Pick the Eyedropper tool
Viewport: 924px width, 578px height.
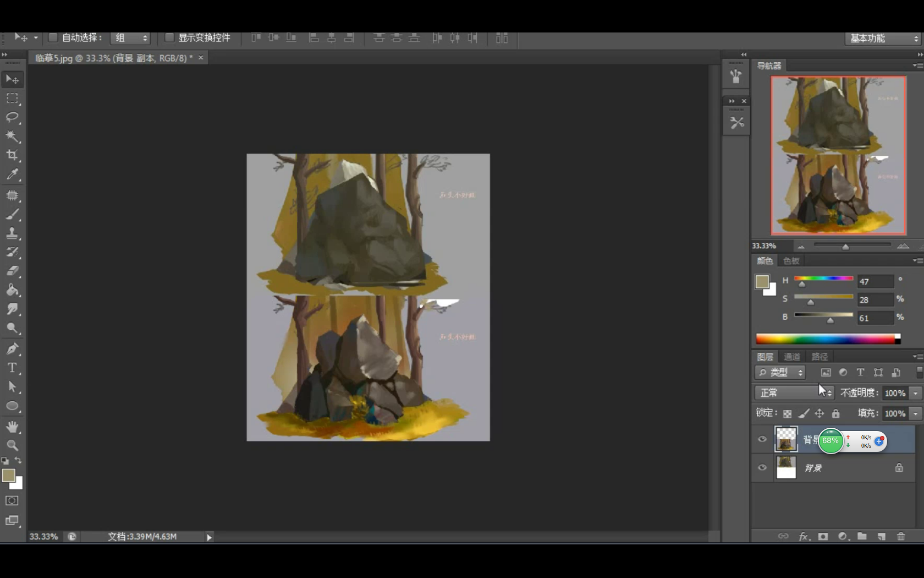12,175
